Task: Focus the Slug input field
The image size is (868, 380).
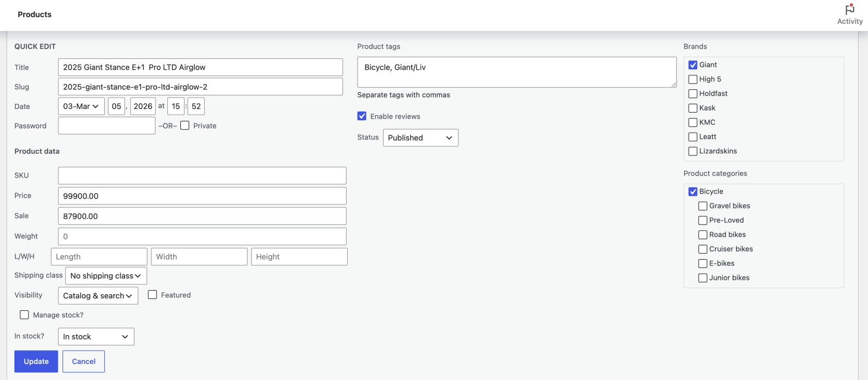Action: pyautogui.click(x=200, y=87)
